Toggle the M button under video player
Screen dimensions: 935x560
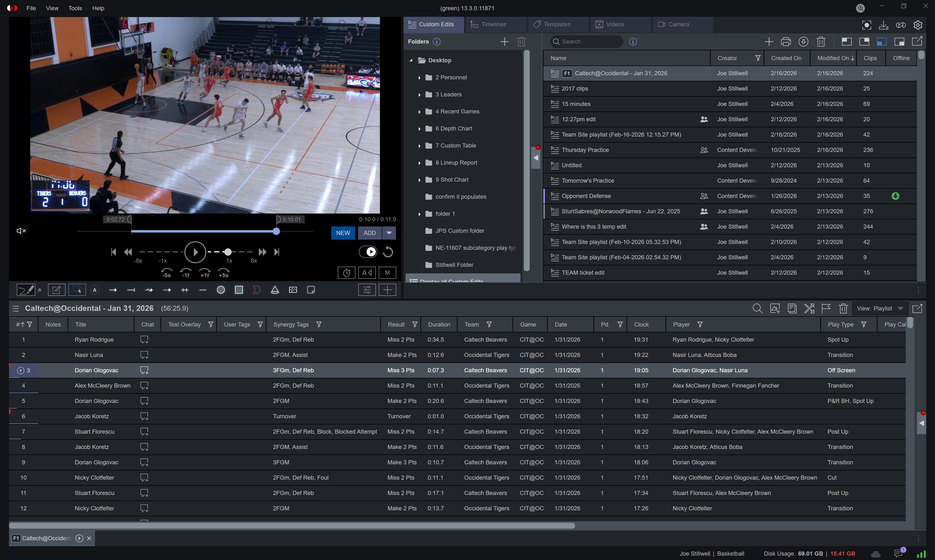point(387,272)
